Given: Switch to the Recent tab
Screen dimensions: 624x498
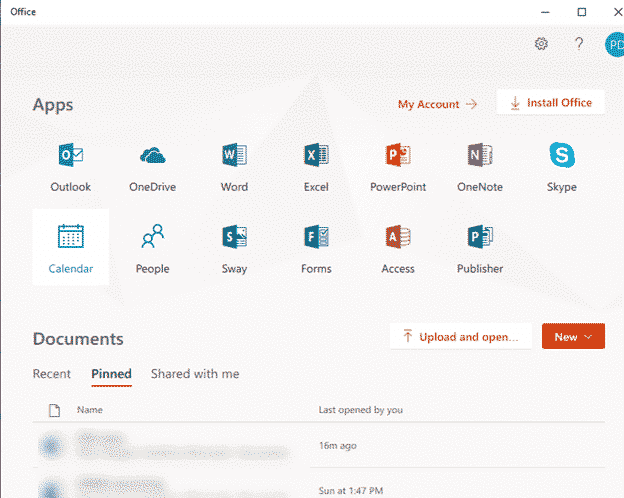Looking at the screenshot, I should click(51, 374).
